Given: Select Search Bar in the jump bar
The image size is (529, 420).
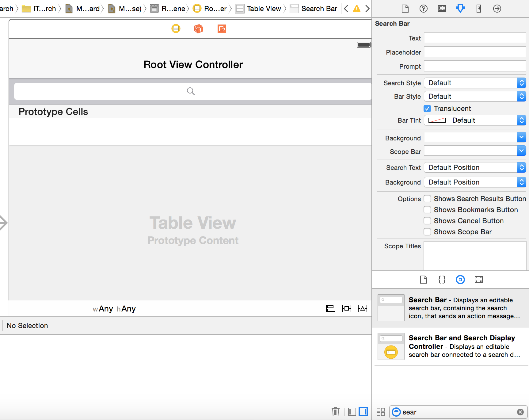Looking at the screenshot, I should click(319, 9).
